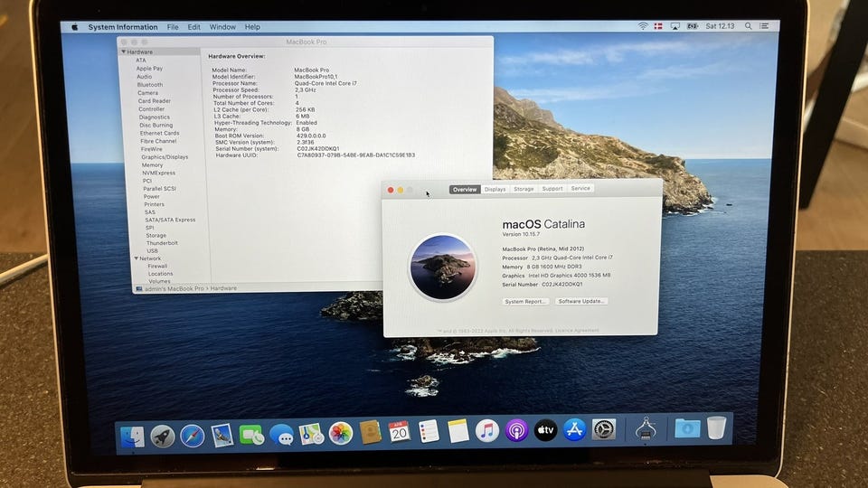Open Spotlight search magnifier icon
The image size is (868, 488).
click(748, 27)
